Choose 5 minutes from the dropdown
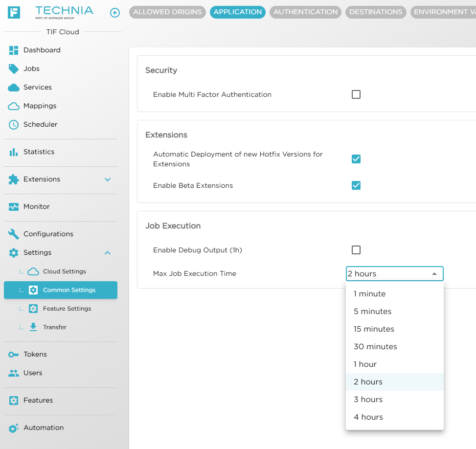Screen dimensions: 476x449 [394, 312]
